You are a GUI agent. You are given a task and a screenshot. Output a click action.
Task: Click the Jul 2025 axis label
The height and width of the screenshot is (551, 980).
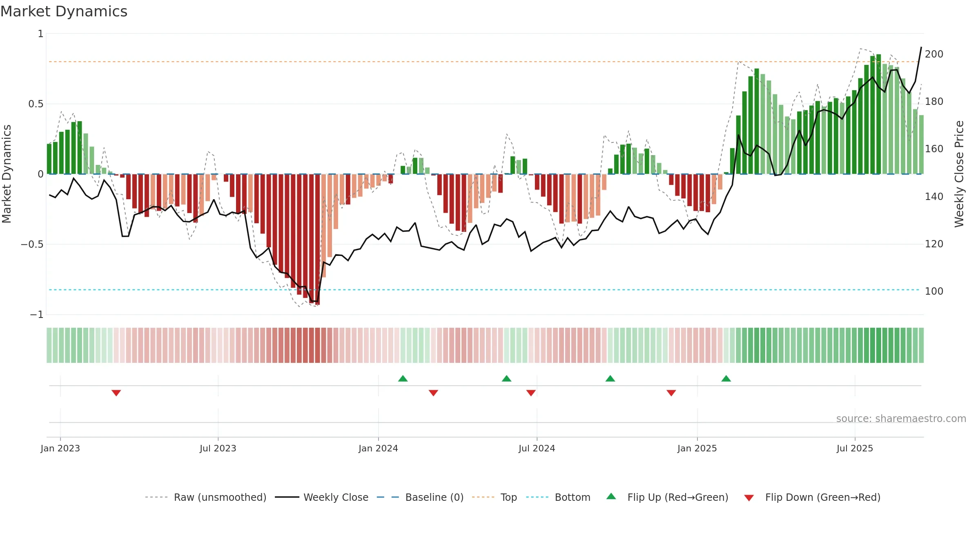click(x=855, y=448)
